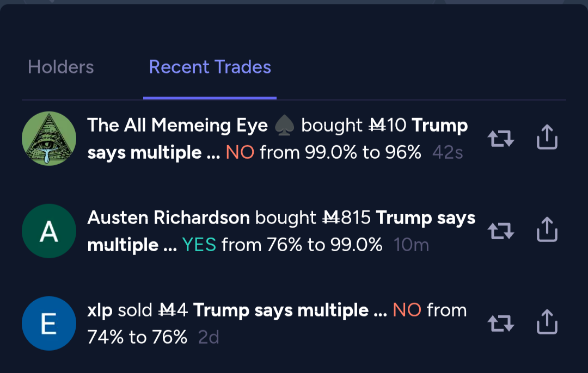Click the spade badge icon

coord(284,126)
